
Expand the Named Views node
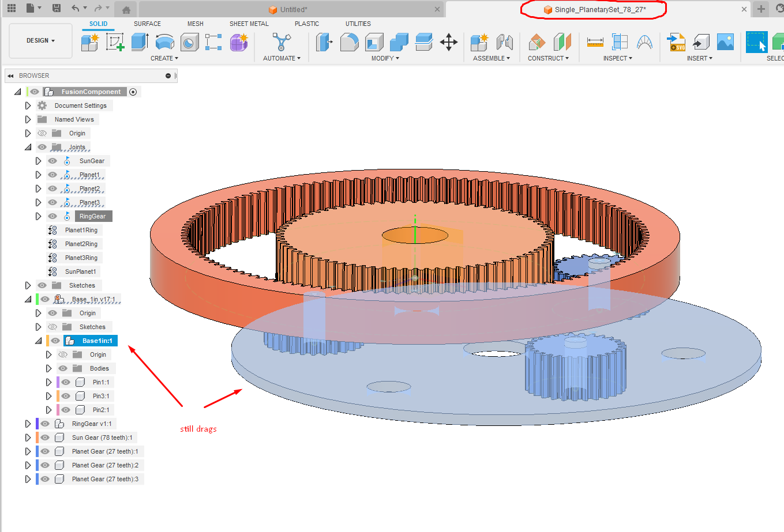[28, 119]
